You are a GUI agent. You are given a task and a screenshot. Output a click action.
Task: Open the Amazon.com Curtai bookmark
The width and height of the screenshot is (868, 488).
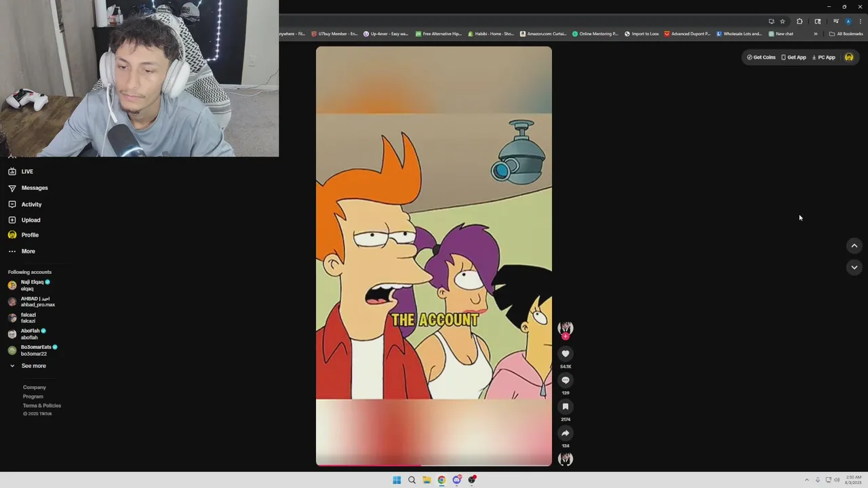(x=543, y=34)
